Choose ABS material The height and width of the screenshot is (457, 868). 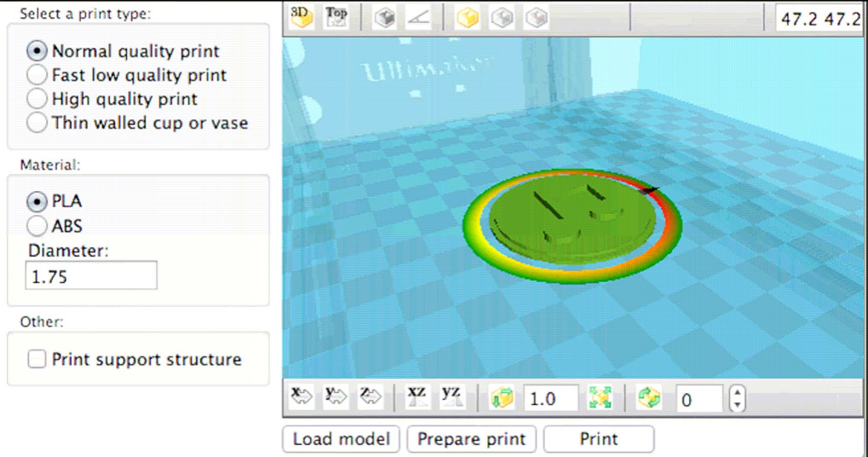pos(37,226)
